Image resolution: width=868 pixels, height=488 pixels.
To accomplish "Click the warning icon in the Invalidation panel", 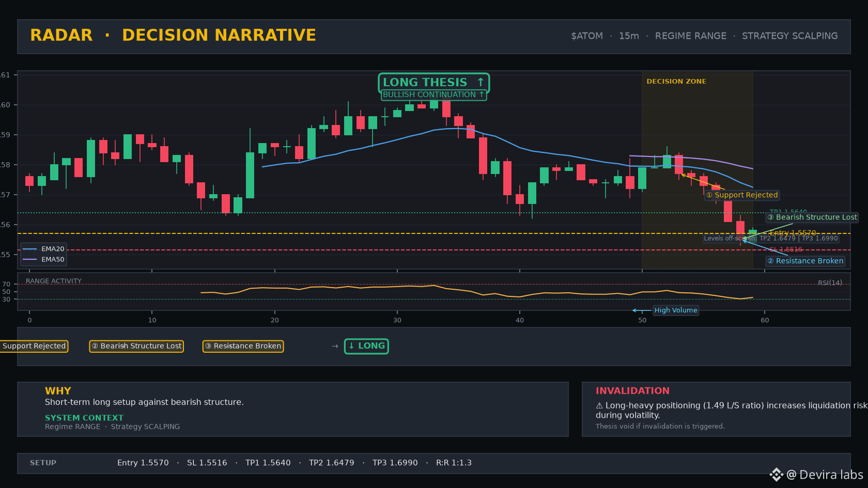I will tap(599, 406).
